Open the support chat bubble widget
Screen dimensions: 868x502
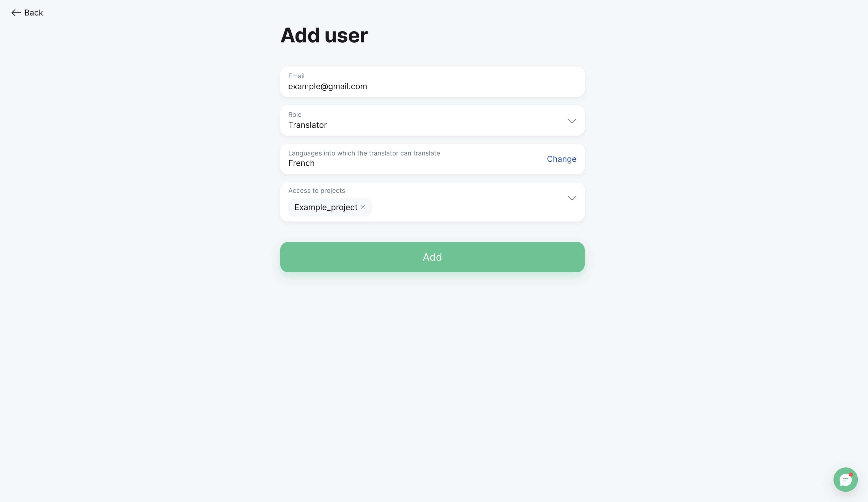(x=845, y=479)
